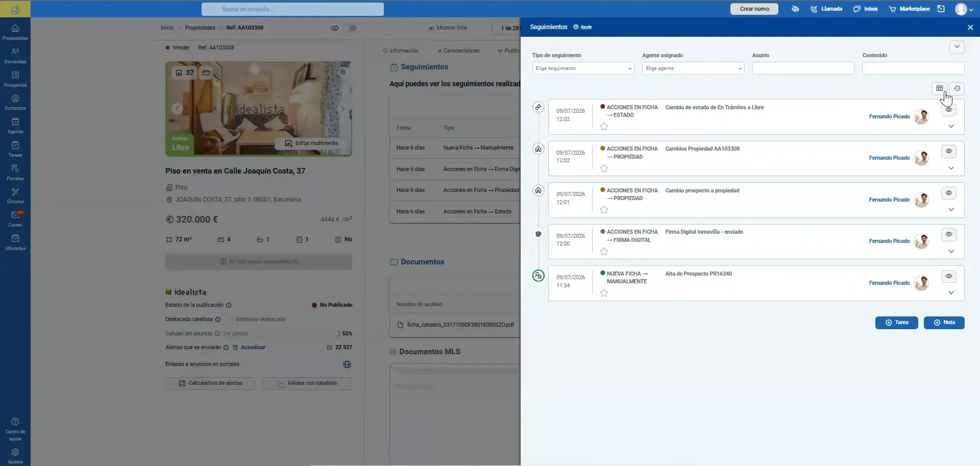Click the 55% ad quality progress indicator

[x=344, y=333]
